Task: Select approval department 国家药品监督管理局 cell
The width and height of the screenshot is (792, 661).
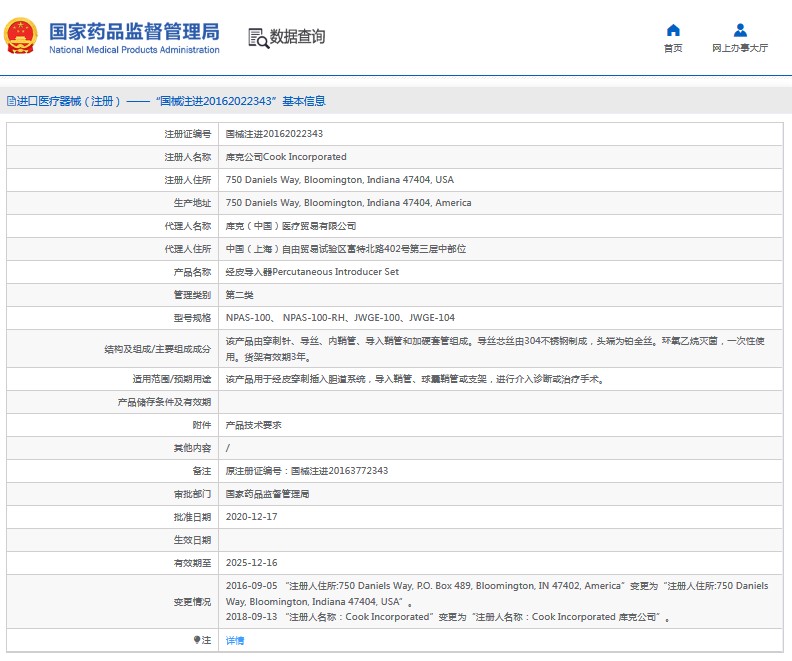Action: [267, 494]
